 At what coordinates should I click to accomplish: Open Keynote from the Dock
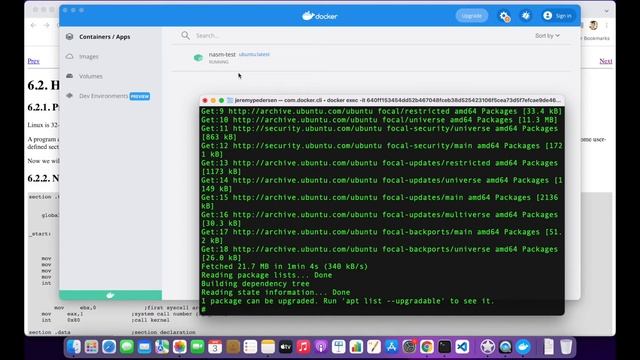pos(338,347)
